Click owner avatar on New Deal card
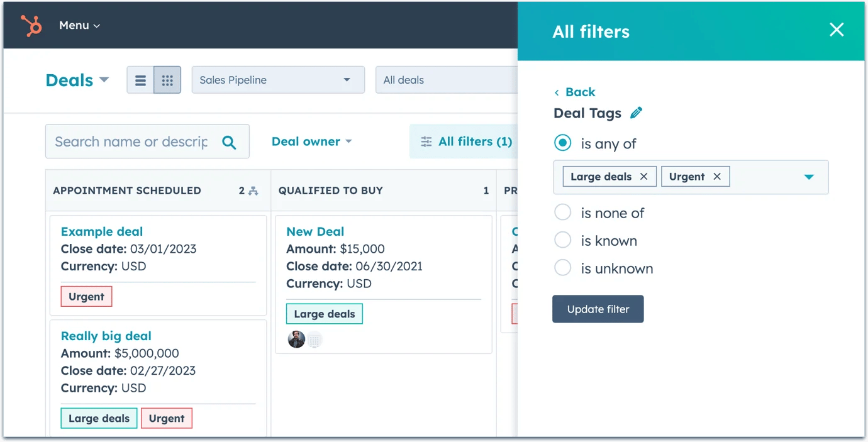The height and width of the screenshot is (442, 868). click(x=296, y=340)
